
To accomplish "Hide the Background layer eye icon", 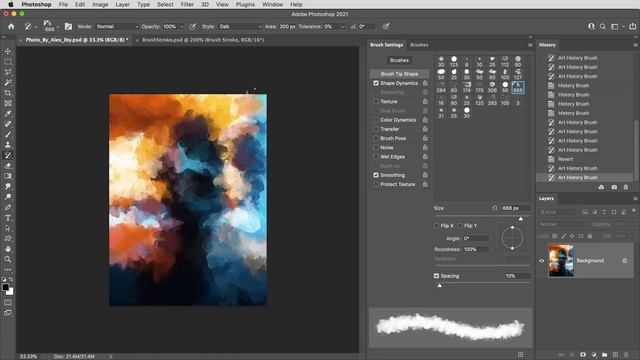I will tap(542, 260).
